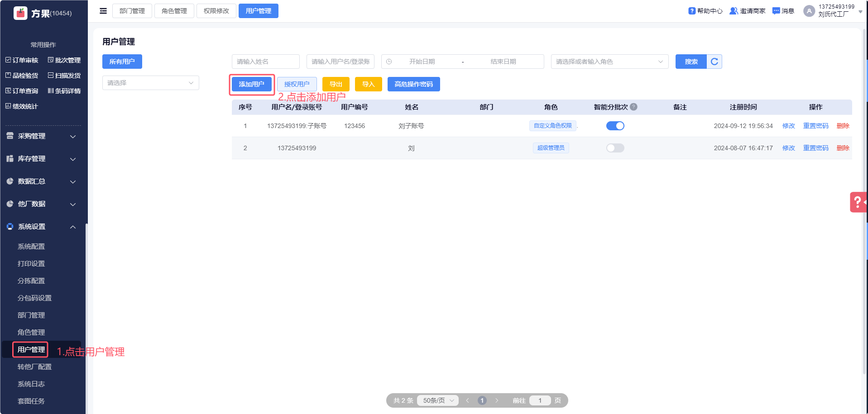Click the 开始日期 start date field
The width and height of the screenshot is (868, 414).
(422, 62)
